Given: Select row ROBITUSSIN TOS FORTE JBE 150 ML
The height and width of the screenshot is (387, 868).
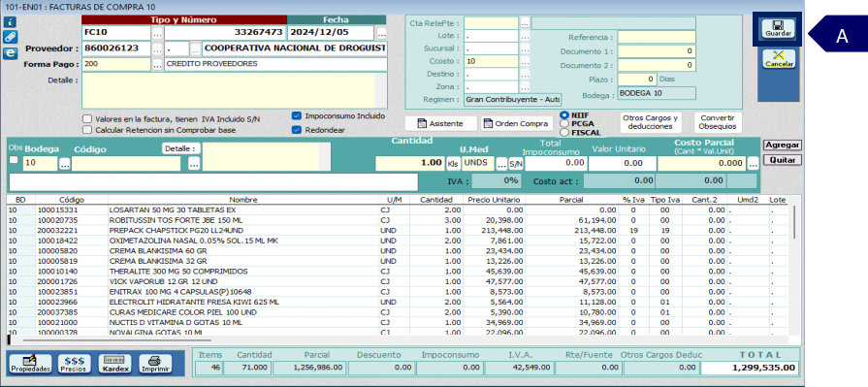Looking at the screenshot, I should coord(397,220).
